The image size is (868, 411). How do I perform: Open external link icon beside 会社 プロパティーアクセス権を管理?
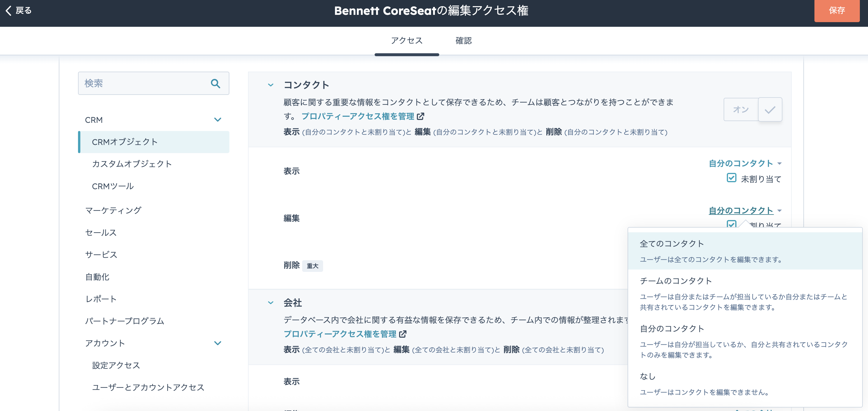click(403, 334)
